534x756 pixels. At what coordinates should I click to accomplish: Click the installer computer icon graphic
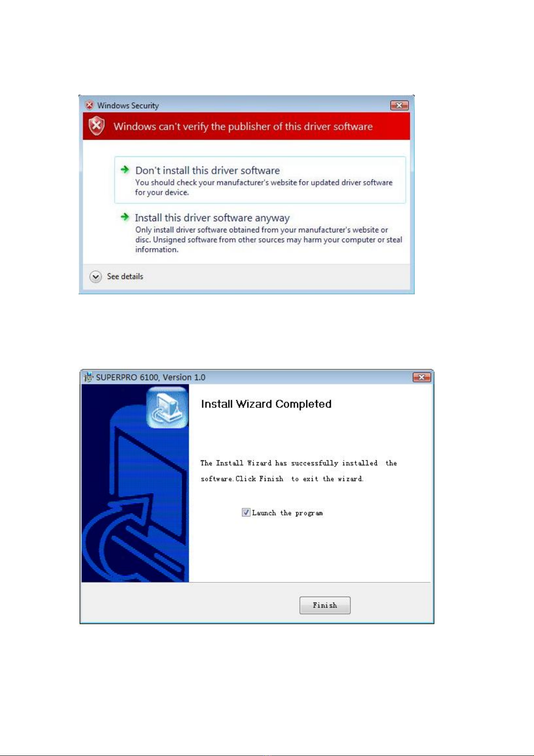(x=167, y=408)
